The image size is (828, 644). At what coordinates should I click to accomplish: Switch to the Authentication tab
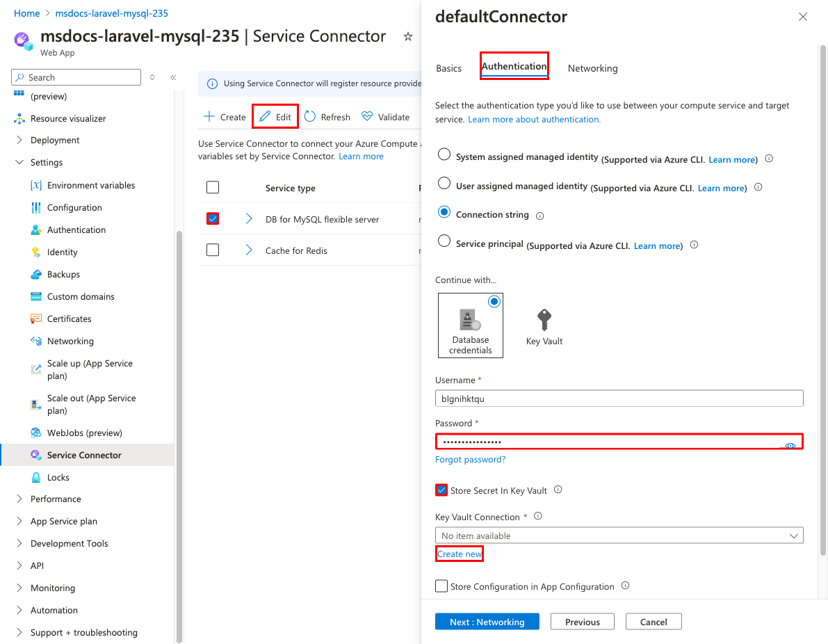tap(514, 66)
